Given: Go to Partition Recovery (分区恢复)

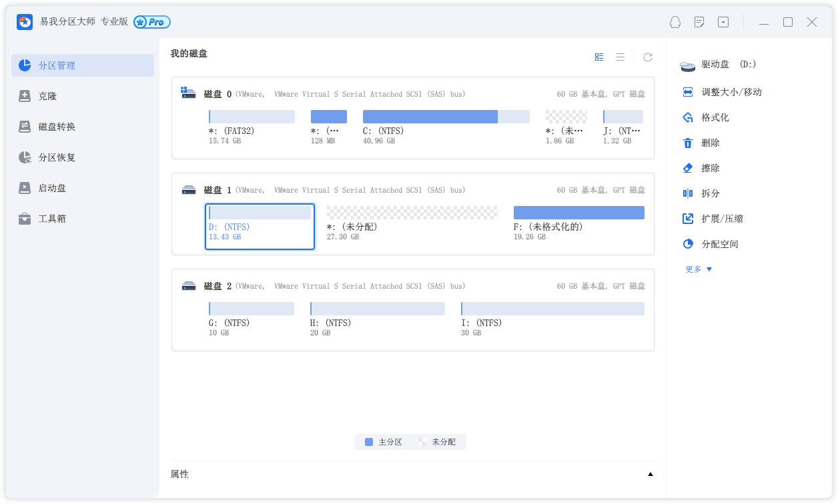Looking at the screenshot, I should [57, 157].
